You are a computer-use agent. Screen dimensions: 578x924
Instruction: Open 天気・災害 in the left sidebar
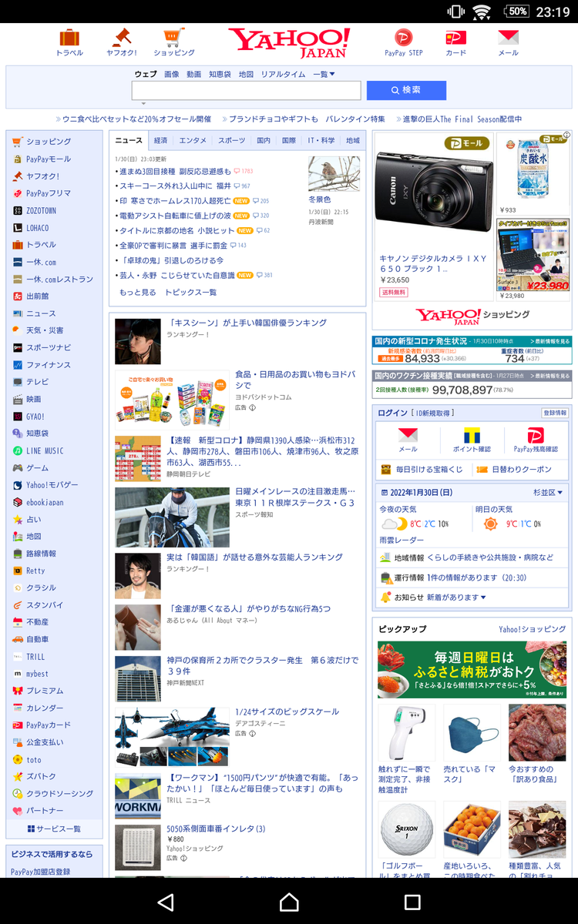pyautogui.click(x=45, y=330)
